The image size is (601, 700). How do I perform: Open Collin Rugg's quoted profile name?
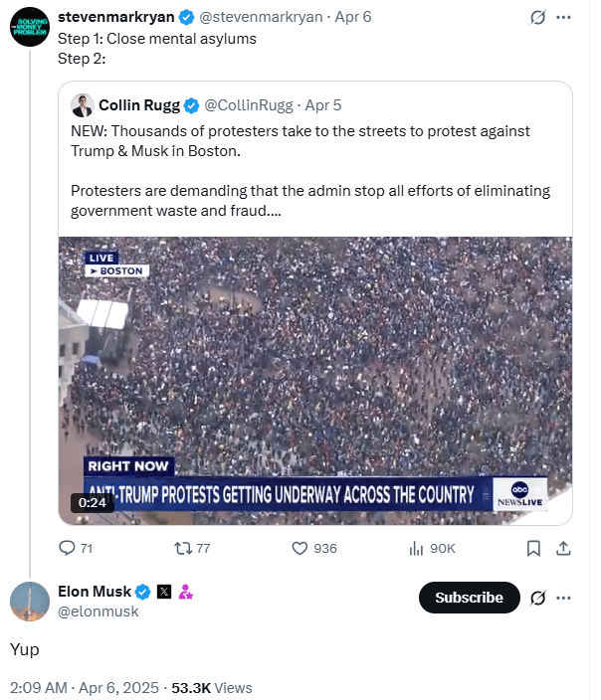tap(137, 105)
